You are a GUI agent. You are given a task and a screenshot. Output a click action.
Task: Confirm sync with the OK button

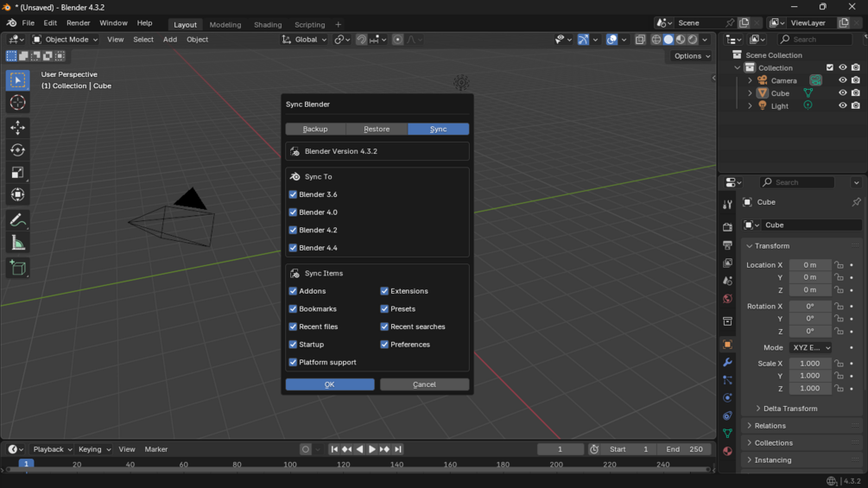coord(330,384)
